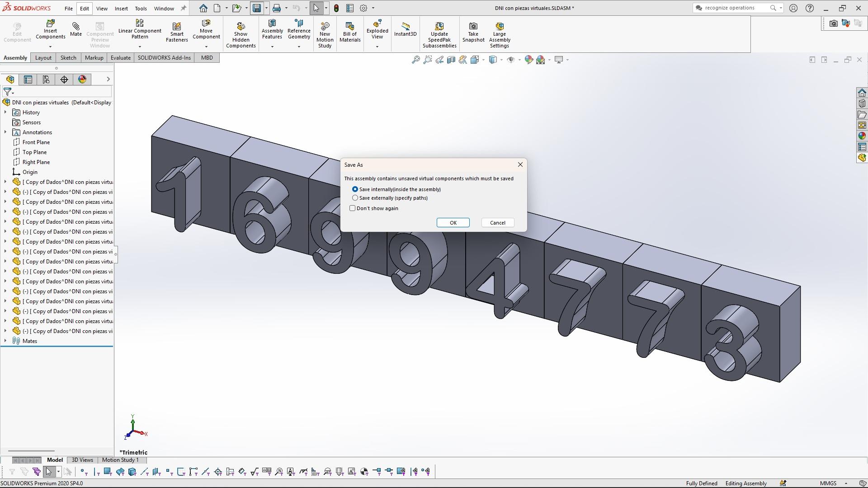The height and width of the screenshot is (488, 868).
Task: Click Show Hidden Components
Action: 241,34
